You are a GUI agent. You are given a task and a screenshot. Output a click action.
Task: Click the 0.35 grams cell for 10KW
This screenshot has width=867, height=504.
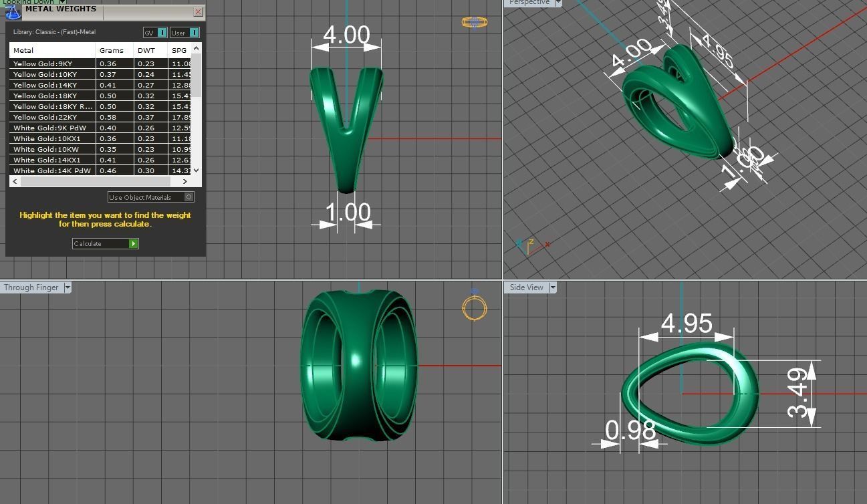(114, 149)
